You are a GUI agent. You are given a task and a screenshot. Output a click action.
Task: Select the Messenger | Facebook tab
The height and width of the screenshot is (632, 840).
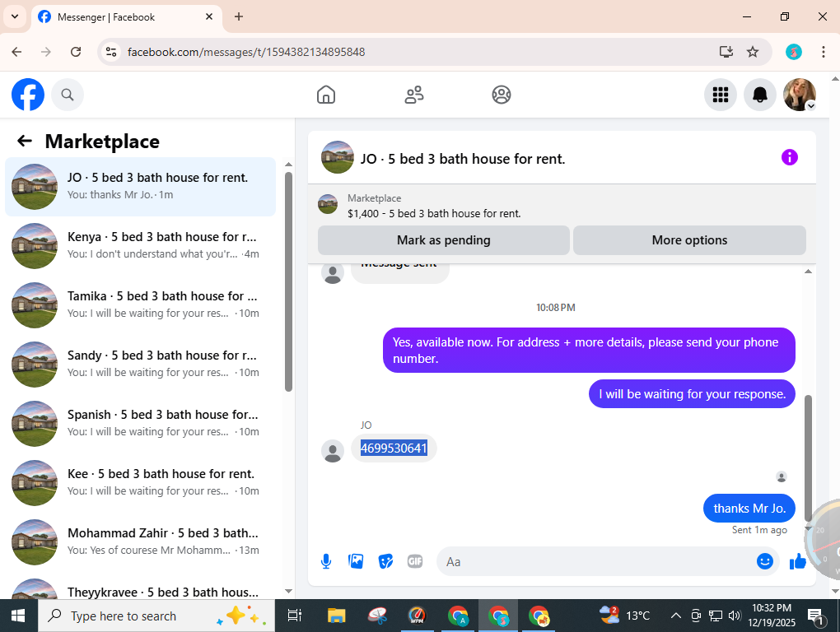coord(127,17)
